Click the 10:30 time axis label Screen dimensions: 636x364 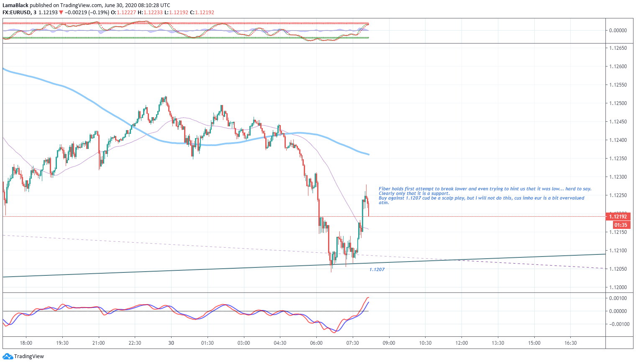425,343
